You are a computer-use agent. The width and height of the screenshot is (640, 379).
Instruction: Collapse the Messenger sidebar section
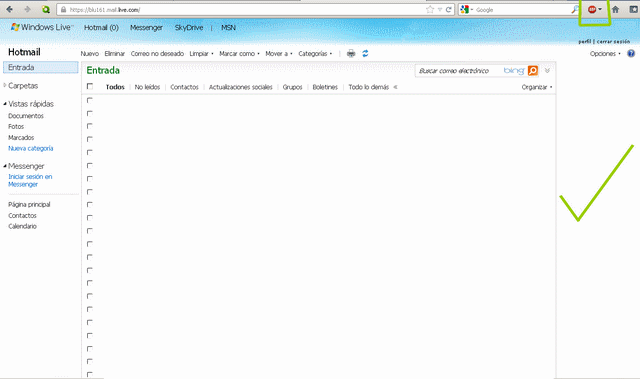[x=5, y=166]
